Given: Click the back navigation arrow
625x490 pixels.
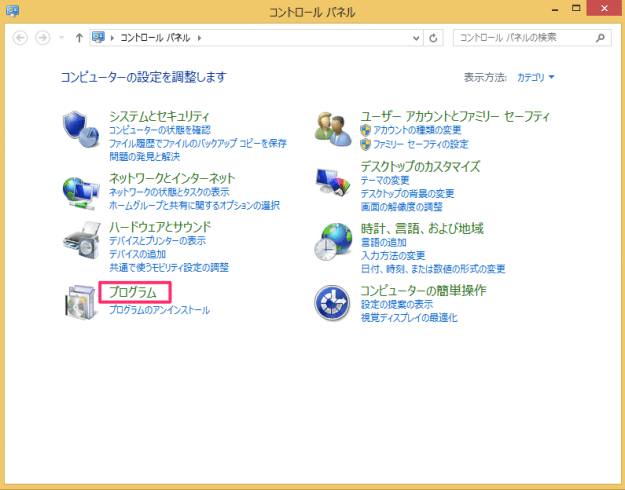Looking at the screenshot, I should coord(20,38).
